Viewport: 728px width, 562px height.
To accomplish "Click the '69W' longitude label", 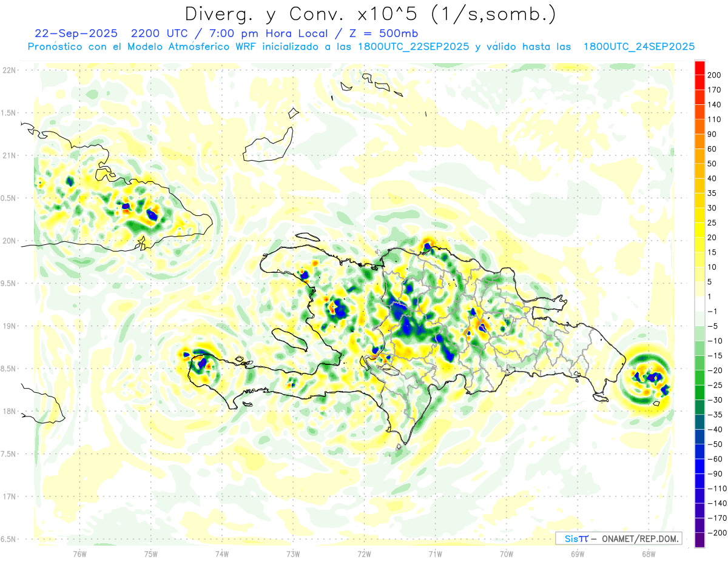I will (578, 554).
